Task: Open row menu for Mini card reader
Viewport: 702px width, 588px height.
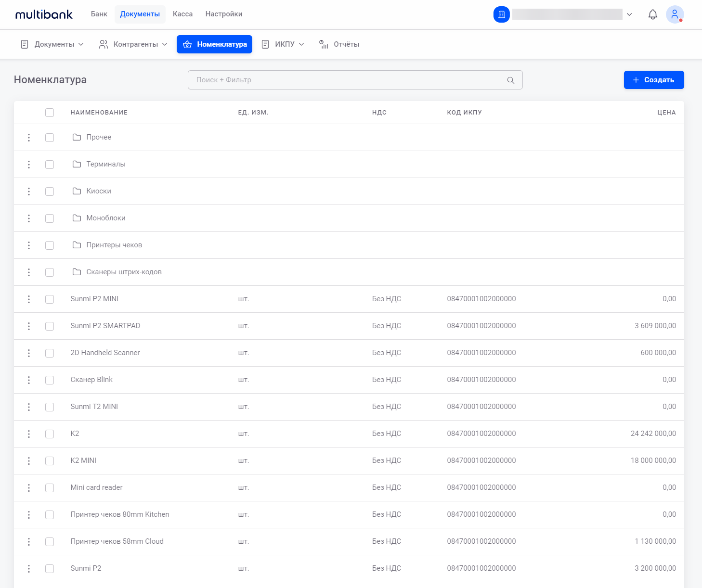Action: tap(29, 488)
